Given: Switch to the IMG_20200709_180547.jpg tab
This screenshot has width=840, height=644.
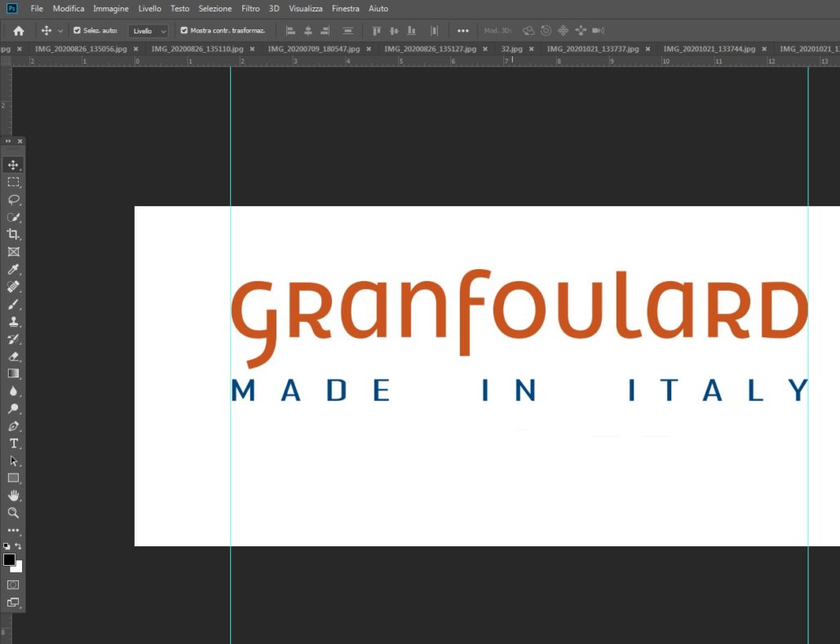Looking at the screenshot, I should click(x=313, y=49).
